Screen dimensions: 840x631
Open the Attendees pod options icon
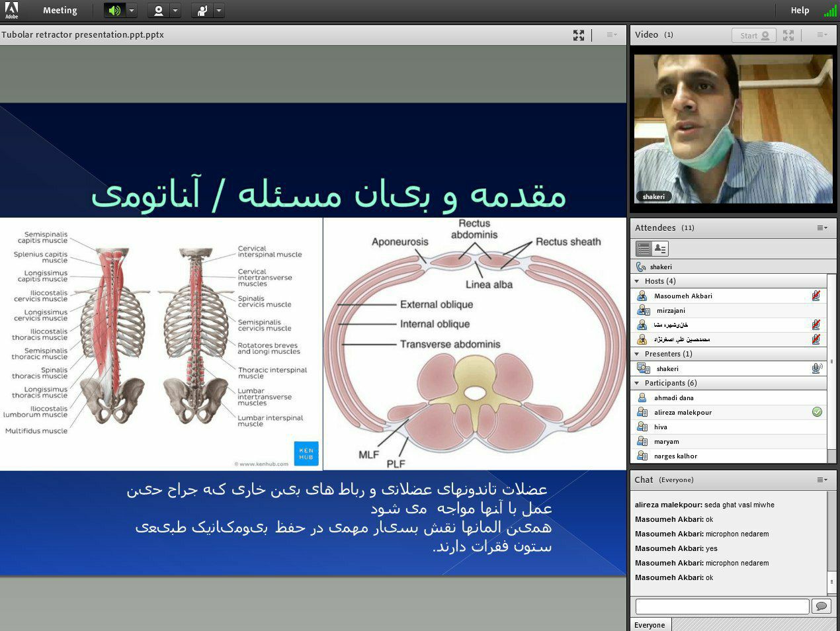pos(822,228)
